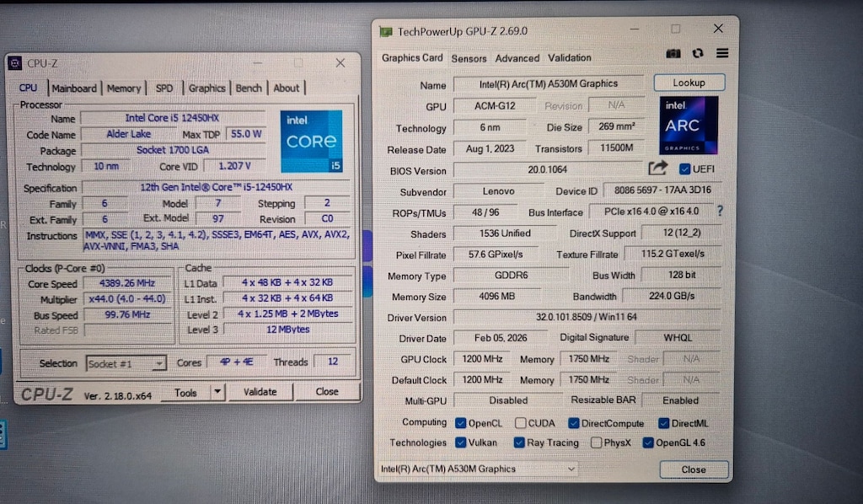Toggle the OpenCL checkbox
The image size is (863, 504).
(461, 423)
